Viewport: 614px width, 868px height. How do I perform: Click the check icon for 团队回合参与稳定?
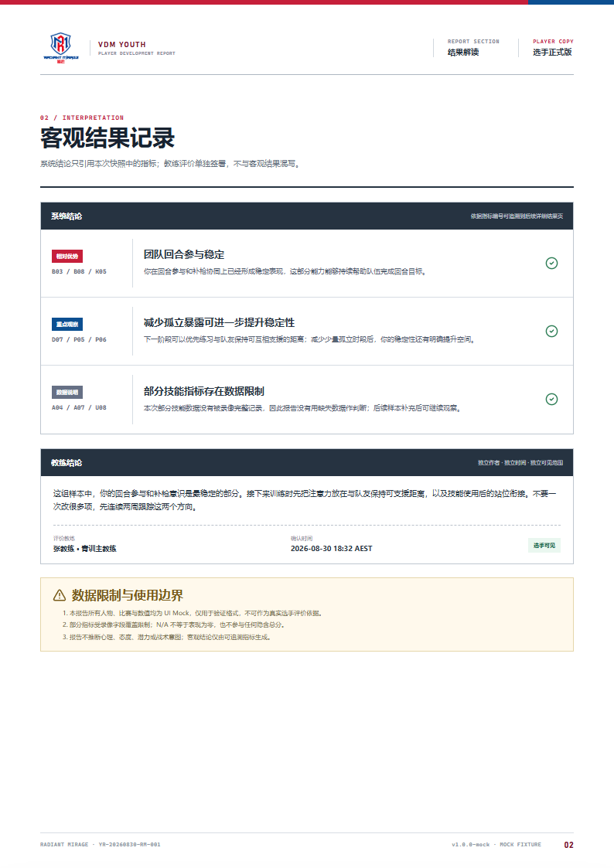(551, 264)
